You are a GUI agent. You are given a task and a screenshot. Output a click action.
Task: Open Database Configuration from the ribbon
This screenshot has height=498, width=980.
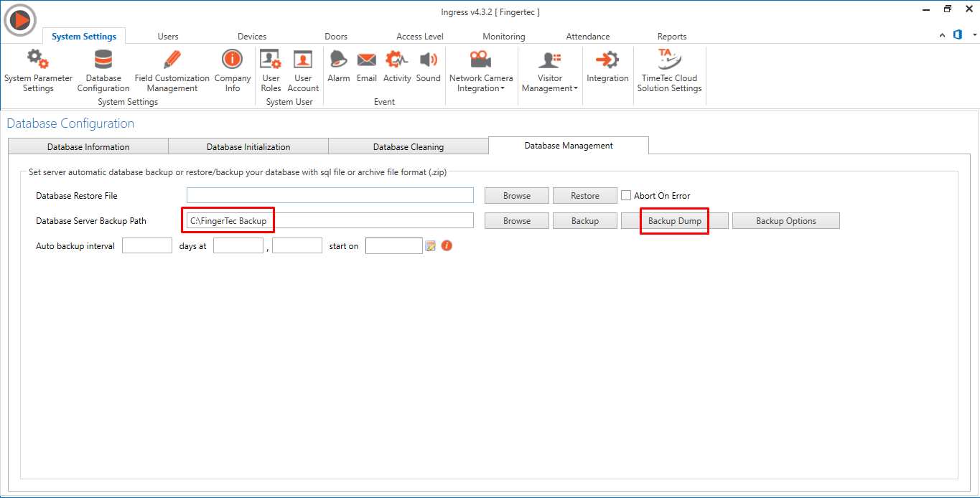click(103, 71)
